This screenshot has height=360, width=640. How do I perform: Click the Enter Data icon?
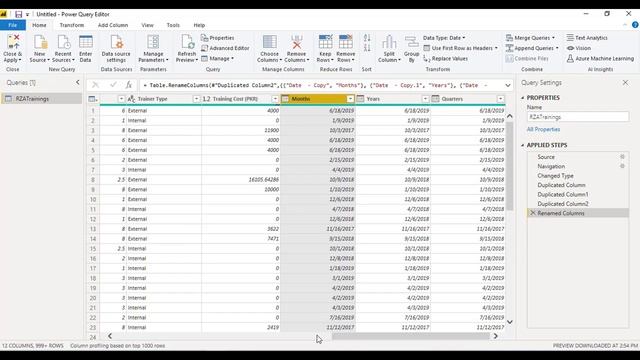coord(86,42)
